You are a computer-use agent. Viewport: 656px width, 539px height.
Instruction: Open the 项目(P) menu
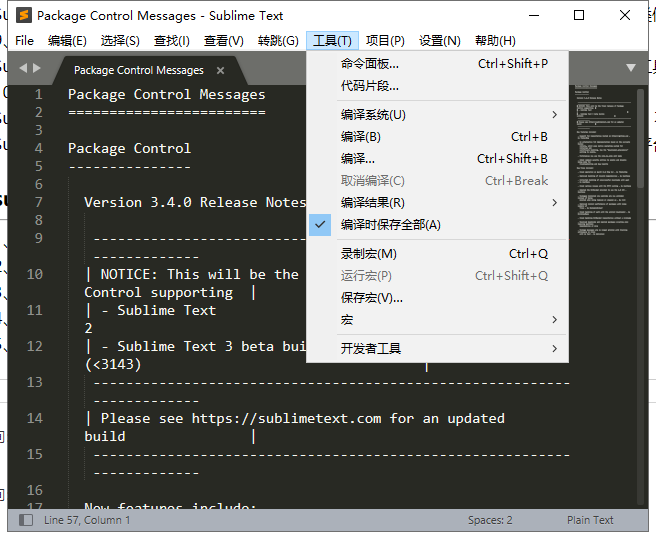coord(385,41)
